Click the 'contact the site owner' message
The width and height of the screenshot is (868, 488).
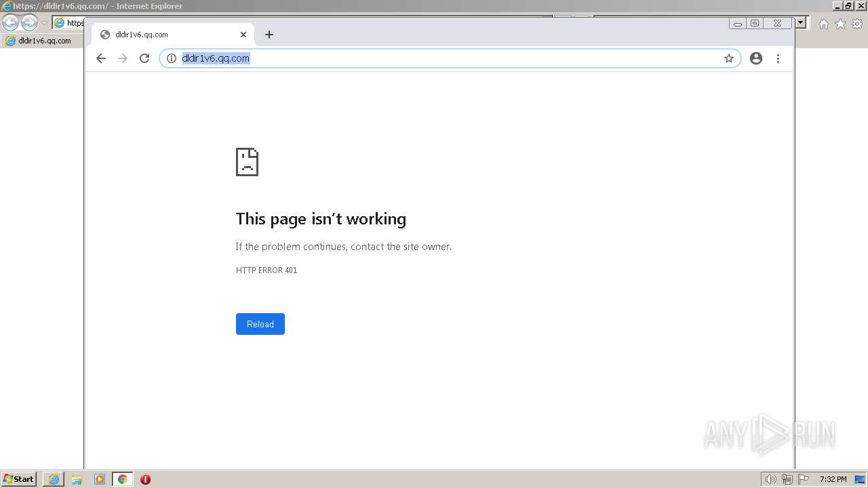344,247
